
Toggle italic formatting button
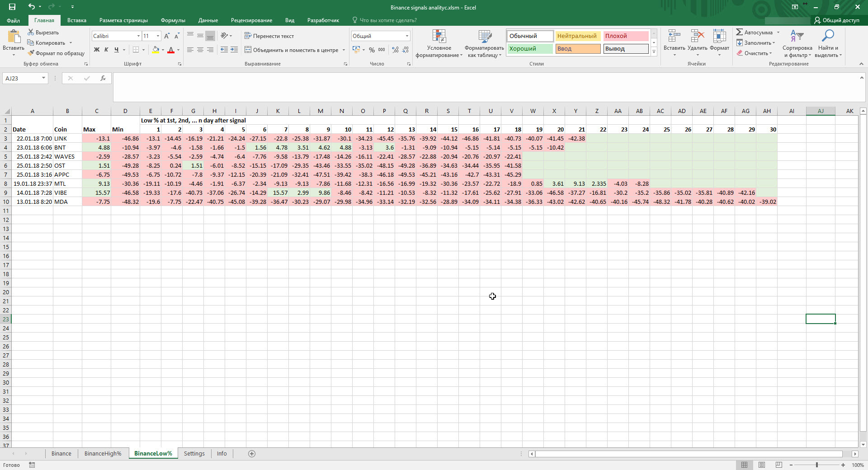pyautogui.click(x=106, y=50)
